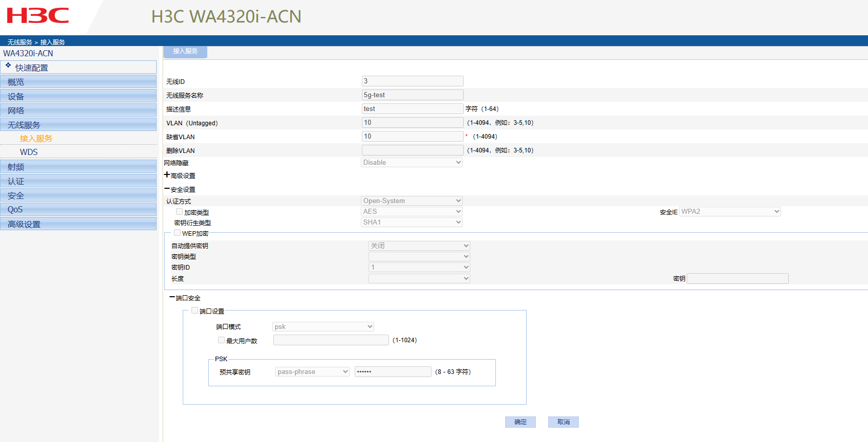Collapse the 无线服务 sidebar menu
The image size is (868, 442).
78,125
